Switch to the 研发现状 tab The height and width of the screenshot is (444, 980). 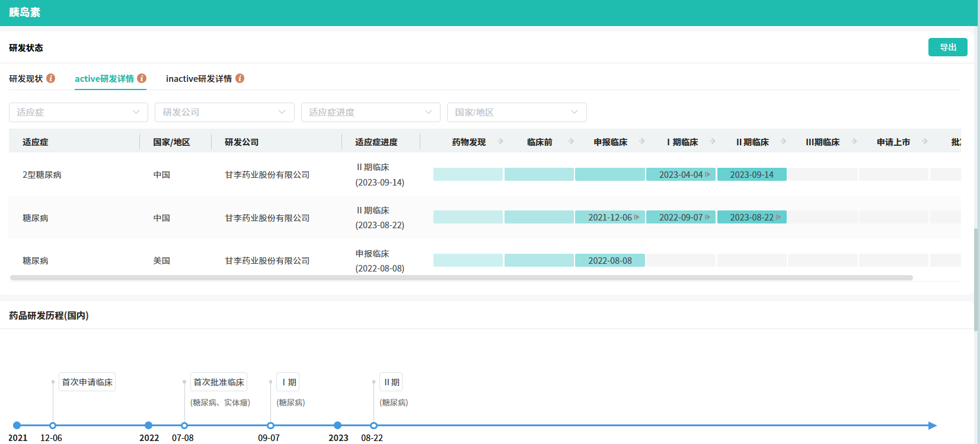pos(26,79)
